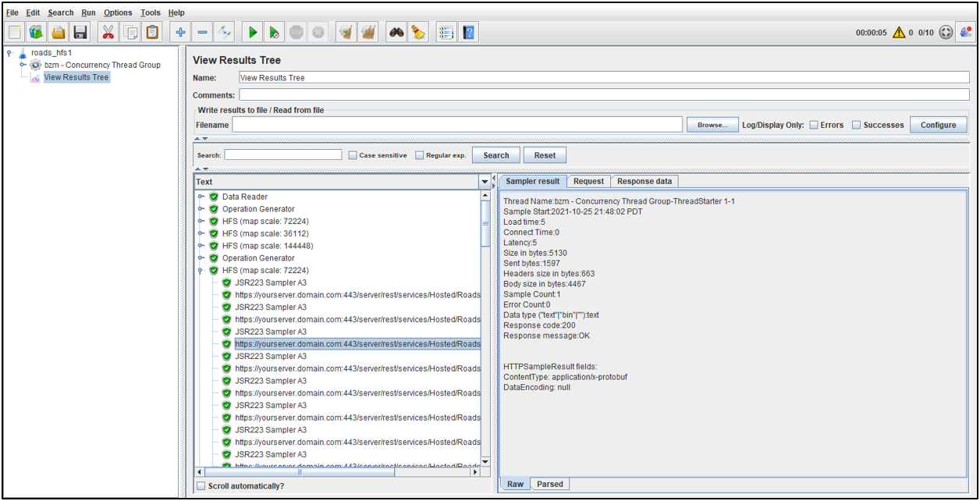Select View Results Tree in test plan
This screenshot has height=501, width=980.
(76, 77)
